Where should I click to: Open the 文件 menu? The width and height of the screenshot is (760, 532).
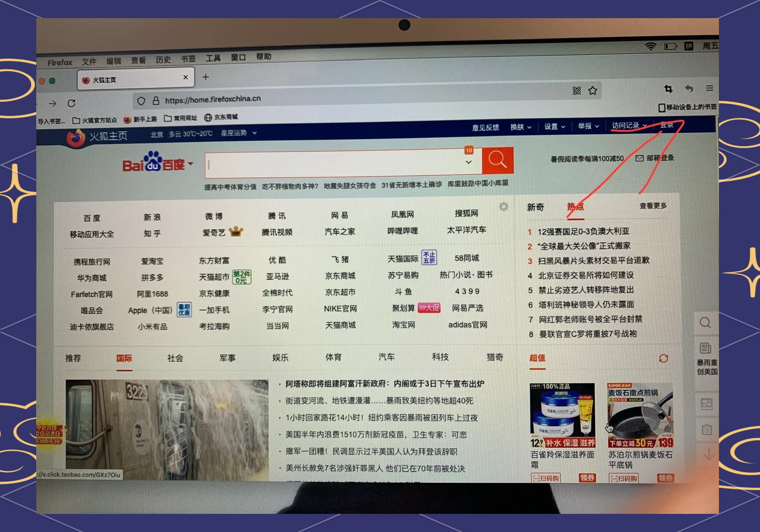(x=89, y=61)
